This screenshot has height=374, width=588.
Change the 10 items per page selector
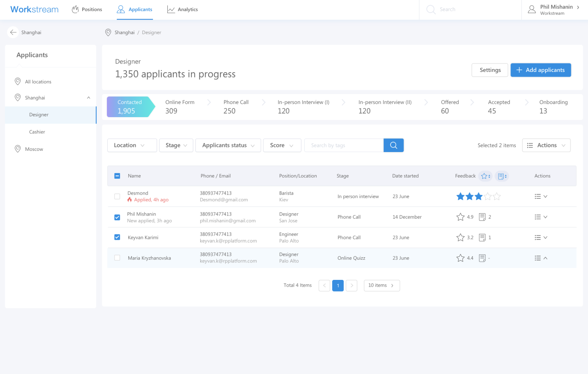[x=382, y=285]
